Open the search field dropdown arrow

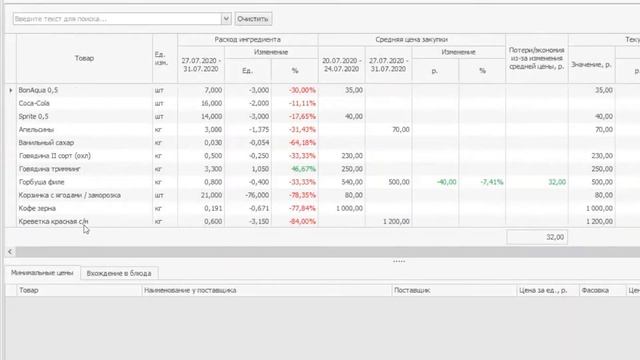[226, 19]
